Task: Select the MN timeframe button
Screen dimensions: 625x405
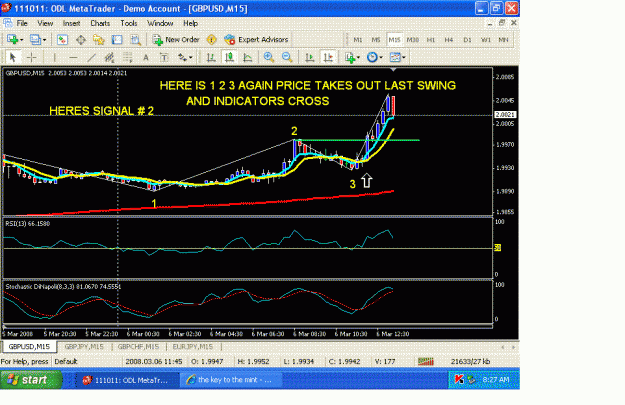Action: (503, 39)
